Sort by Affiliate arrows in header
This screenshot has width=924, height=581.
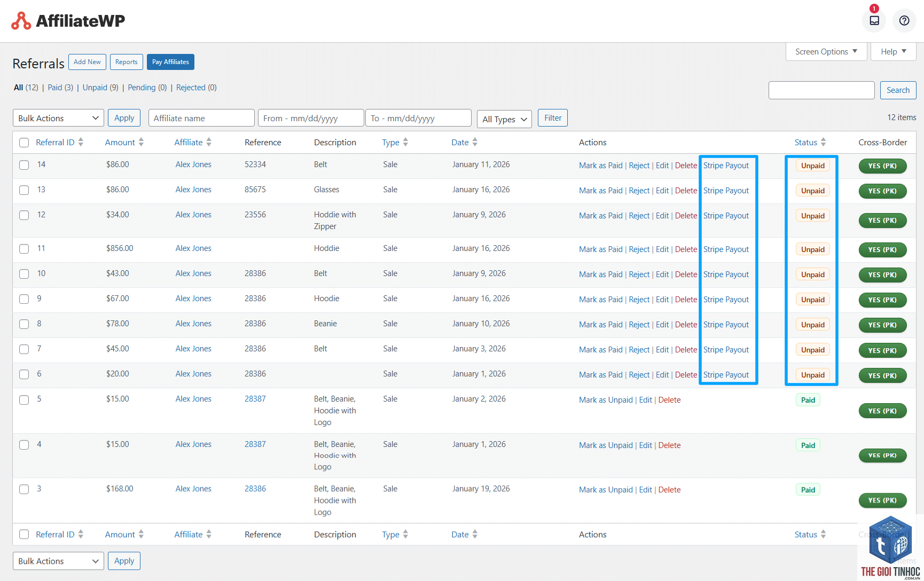209,142
